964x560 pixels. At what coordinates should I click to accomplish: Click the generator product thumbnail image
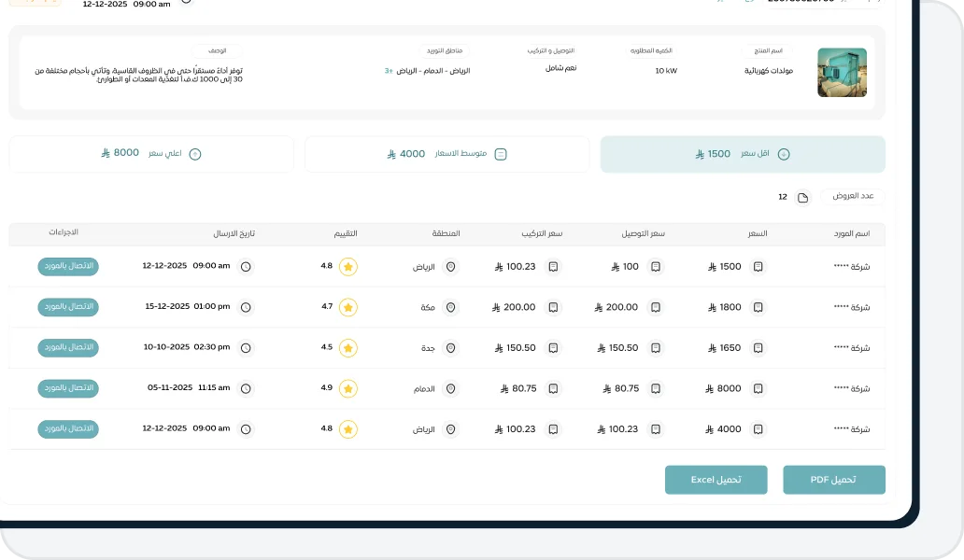pyautogui.click(x=842, y=72)
